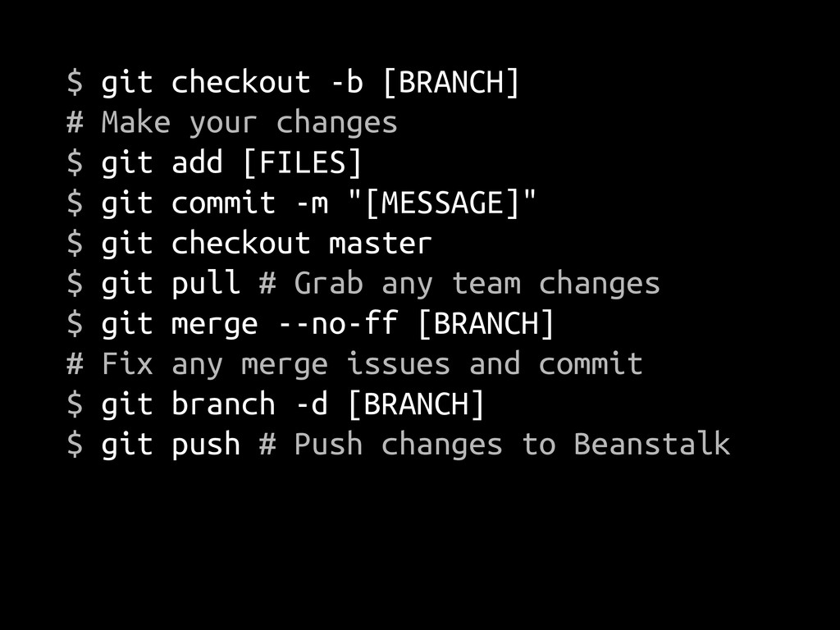Click the --no-ff flag in merge line
This screenshot has height=630, width=840.
(338, 323)
